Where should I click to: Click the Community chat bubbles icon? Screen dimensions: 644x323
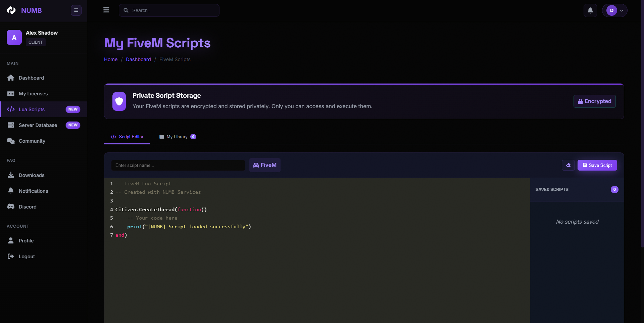coord(11,141)
